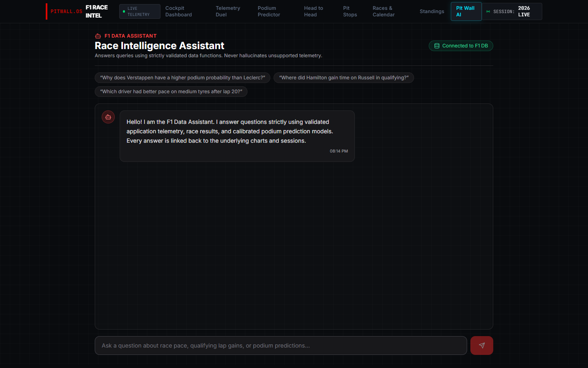Click the green Live Telemetry status dot
Screen dimensions: 588x368
[x=124, y=11]
